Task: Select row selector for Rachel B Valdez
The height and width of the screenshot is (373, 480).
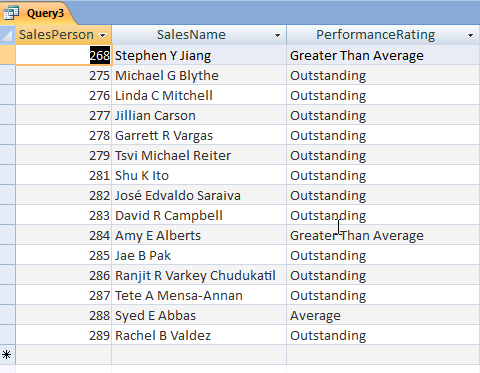Action: 8,335
